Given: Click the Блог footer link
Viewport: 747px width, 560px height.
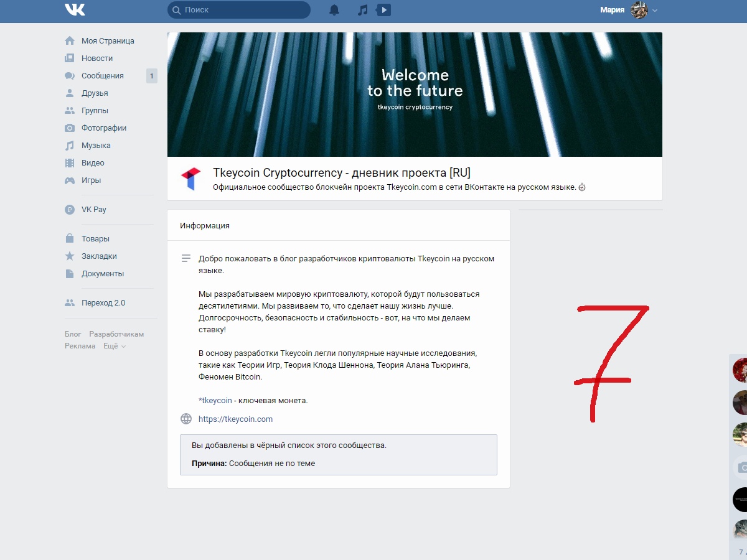Looking at the screenshot, I should click(73, 334).
